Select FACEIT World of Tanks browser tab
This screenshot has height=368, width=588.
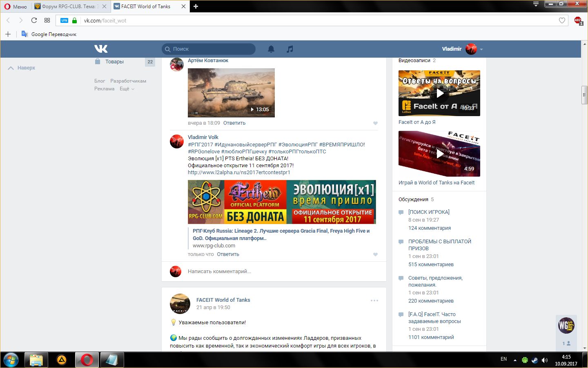click(146, 7)
